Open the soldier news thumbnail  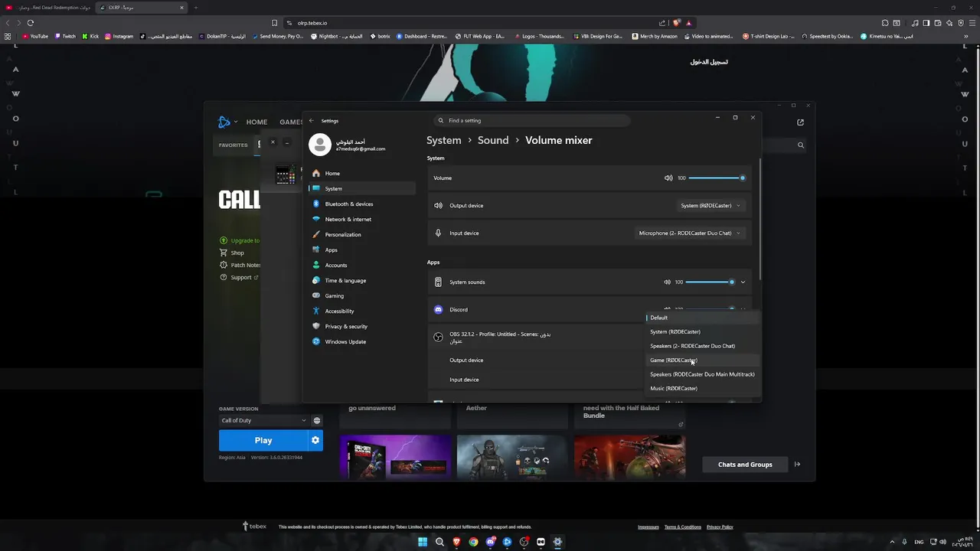coord(512,457)
